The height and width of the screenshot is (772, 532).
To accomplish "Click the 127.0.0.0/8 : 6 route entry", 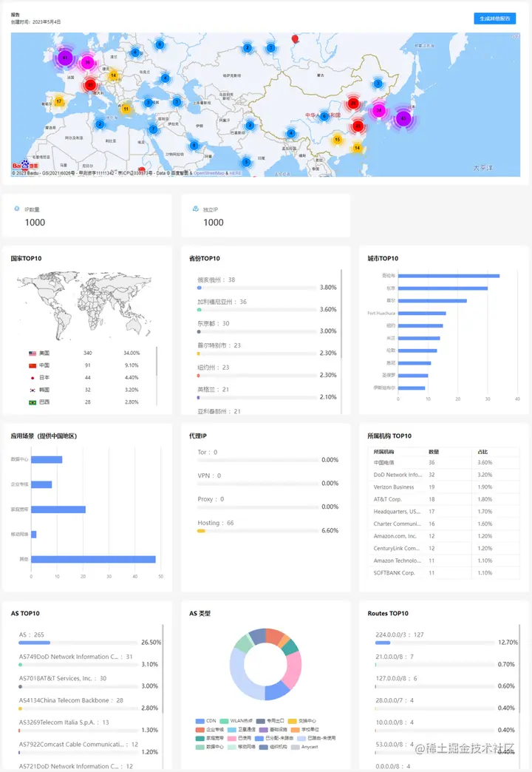I will 397,678.
